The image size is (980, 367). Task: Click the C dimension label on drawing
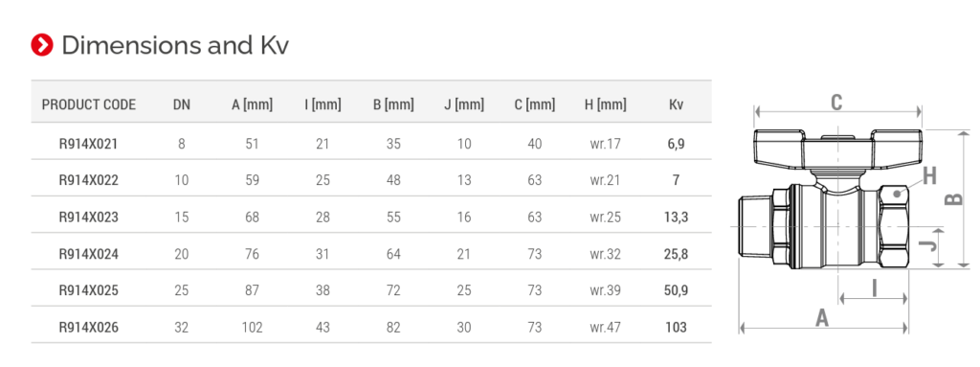click(836, 103)
